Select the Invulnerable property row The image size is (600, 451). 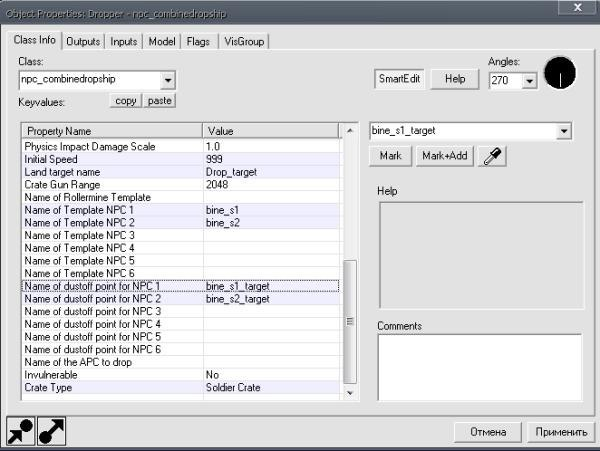click(x=181, y=375)
